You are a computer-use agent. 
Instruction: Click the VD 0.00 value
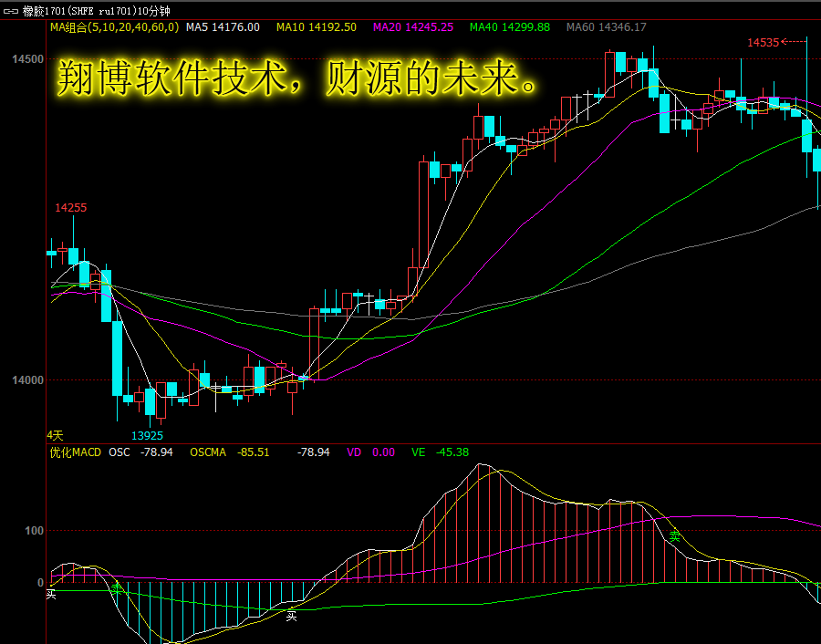pyautogui.click(x=370, y=452)
